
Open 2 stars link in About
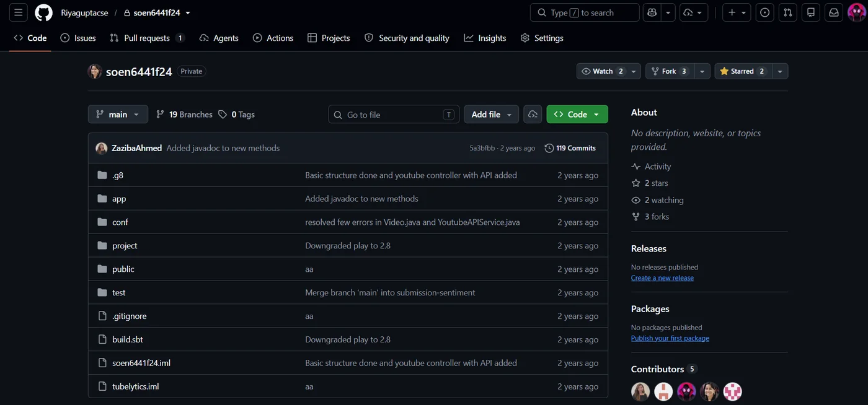tap(650, 183)
